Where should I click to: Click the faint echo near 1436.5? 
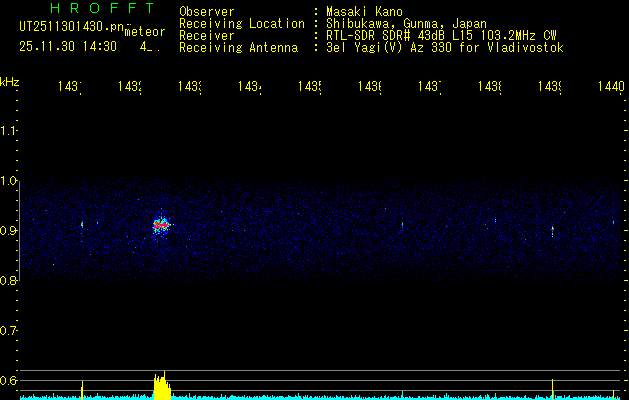[402, 225]
